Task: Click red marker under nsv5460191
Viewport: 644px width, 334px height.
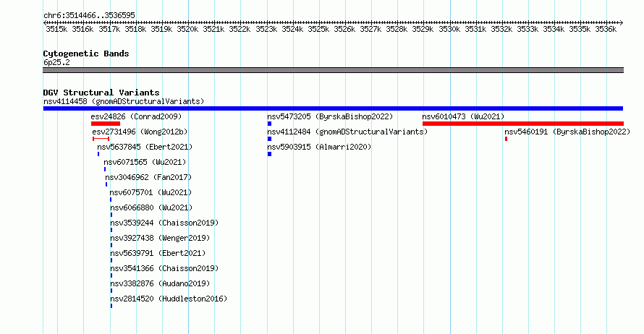Action: [506, 139]
